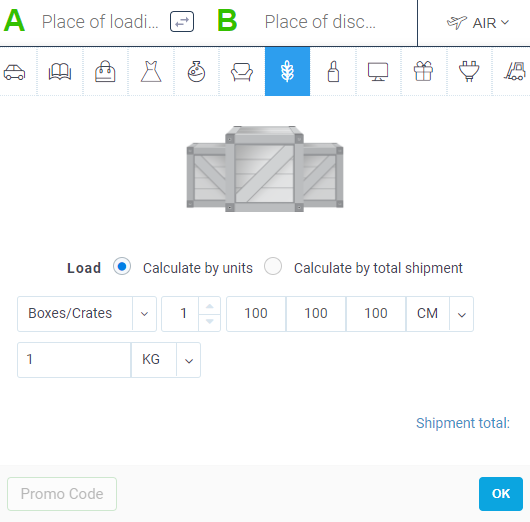Increase the unit quantity with up arrow

(210, 306)
